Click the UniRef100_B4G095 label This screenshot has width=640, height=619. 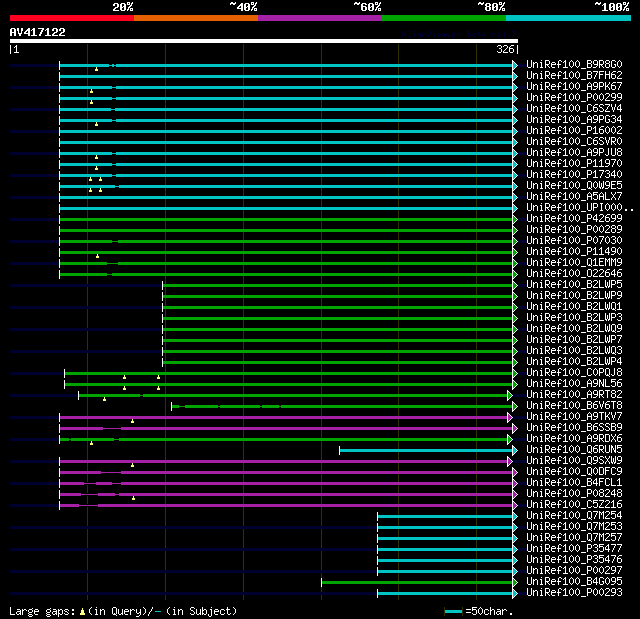(574, 582)
